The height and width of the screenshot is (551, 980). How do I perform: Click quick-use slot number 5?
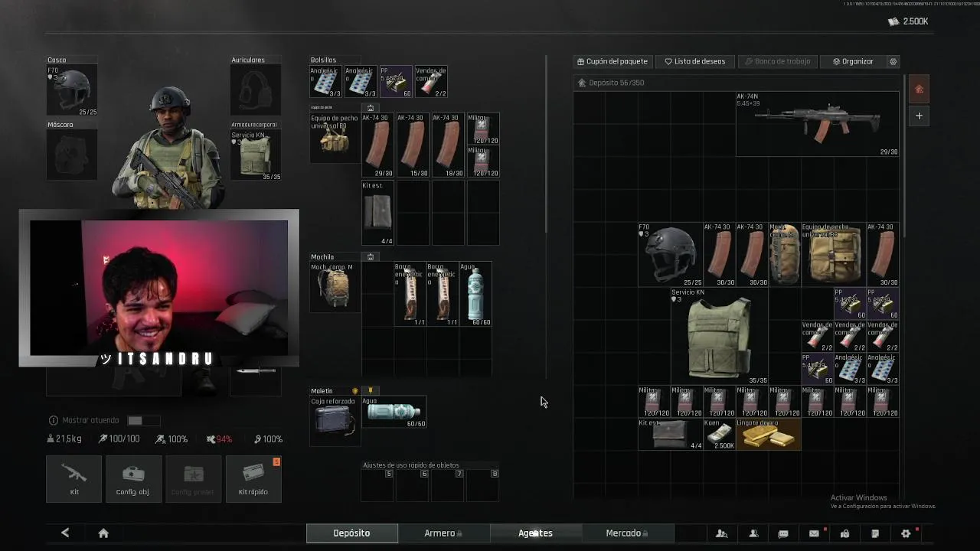click(377, 485)
